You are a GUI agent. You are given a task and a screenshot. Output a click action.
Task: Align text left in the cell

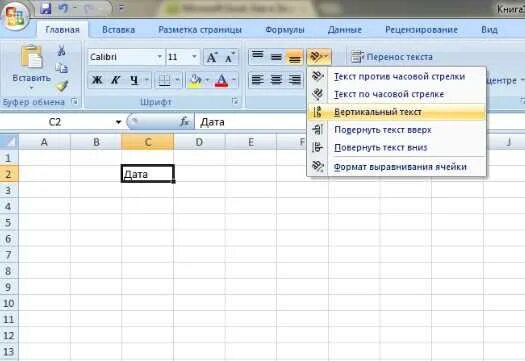coord(257,80)
